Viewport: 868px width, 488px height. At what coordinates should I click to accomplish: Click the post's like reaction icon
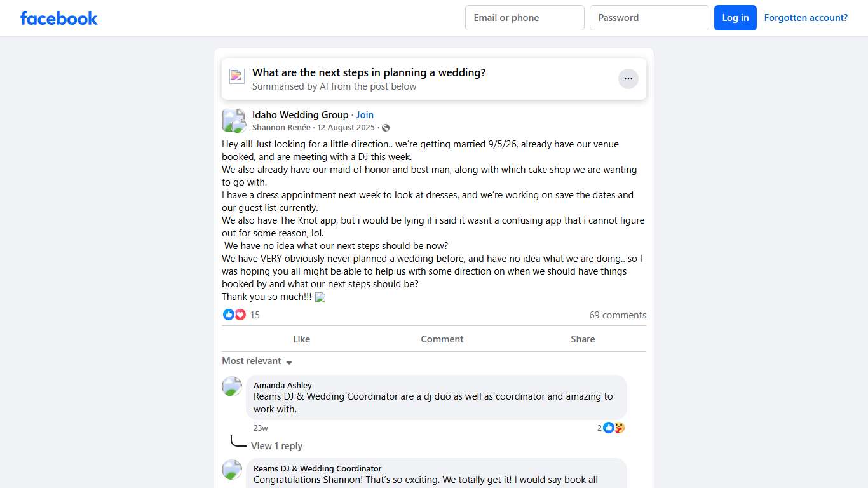(x=229, y=315)
